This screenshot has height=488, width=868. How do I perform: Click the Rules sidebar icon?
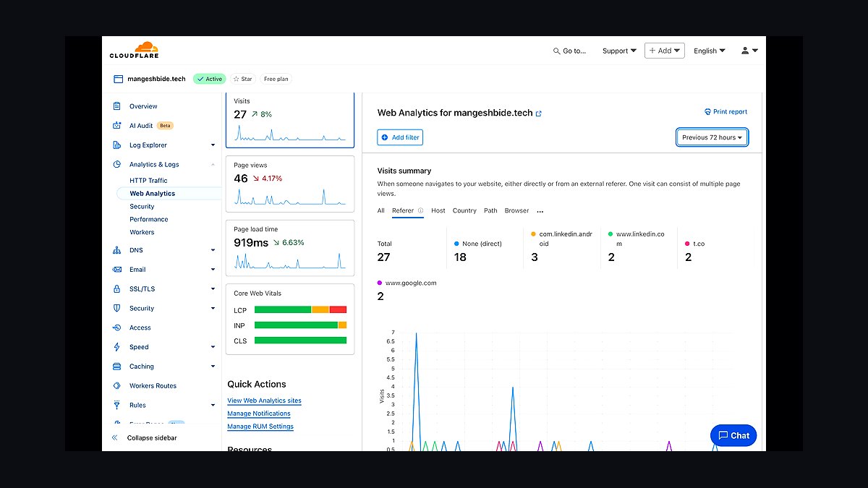coord(117,406)
